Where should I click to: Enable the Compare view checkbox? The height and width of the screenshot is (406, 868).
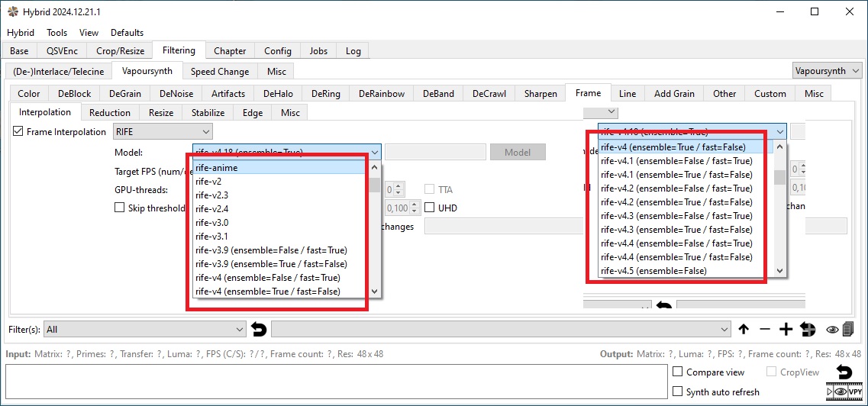click(678, 372)
